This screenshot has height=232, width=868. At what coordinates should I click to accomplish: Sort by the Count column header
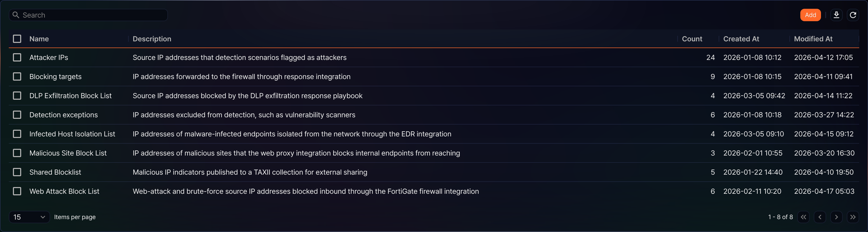(692, 39)
